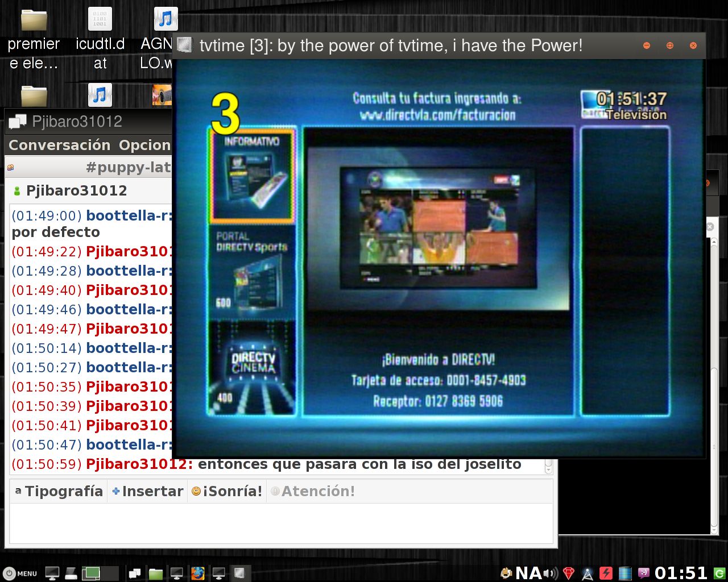Select the guitar picture desktop icon
The image size is (728, 582).
162,95
